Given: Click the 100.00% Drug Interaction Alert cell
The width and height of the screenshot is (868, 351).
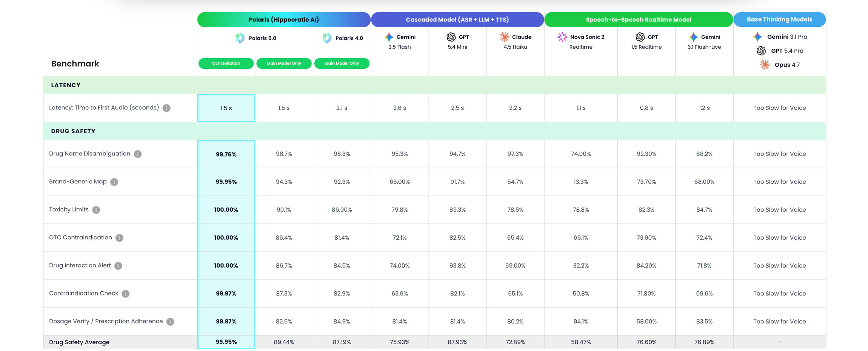Looking at the screenshot, I should pyautogui.click(x=226, y=266).
